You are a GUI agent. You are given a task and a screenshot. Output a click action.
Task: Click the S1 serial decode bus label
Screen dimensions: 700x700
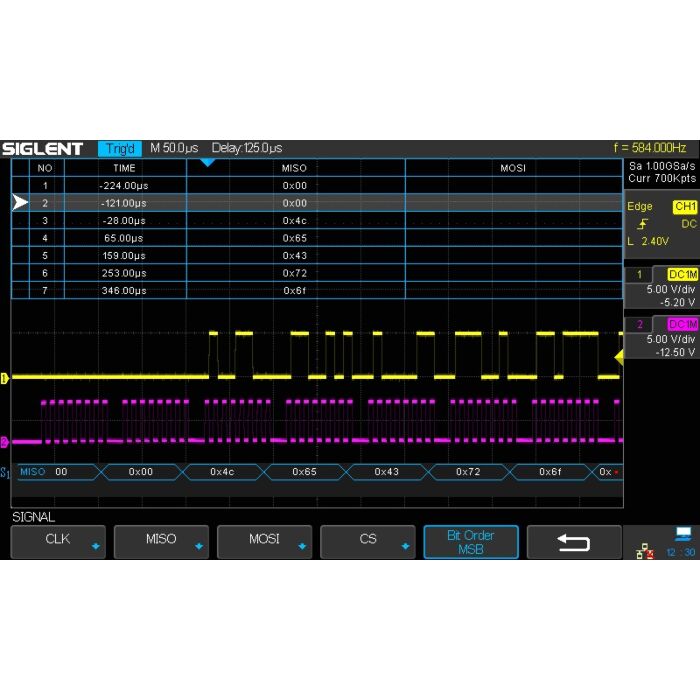(x=6, y=471)
